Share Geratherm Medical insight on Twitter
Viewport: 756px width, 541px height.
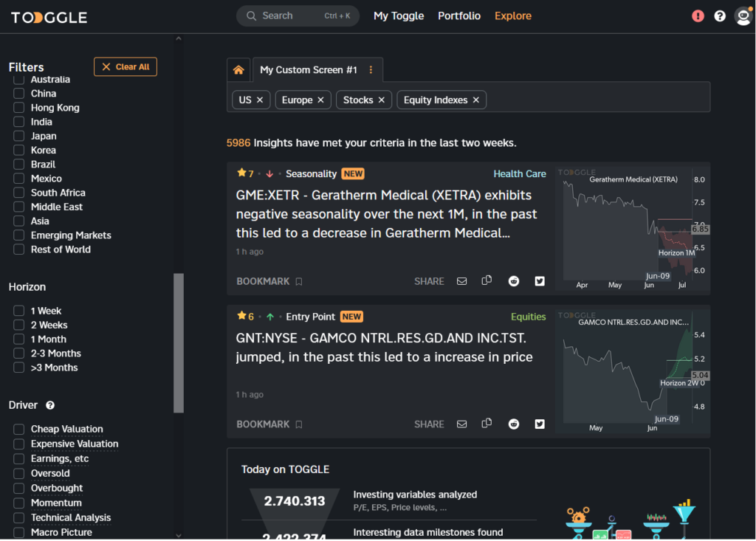point(540,281)
